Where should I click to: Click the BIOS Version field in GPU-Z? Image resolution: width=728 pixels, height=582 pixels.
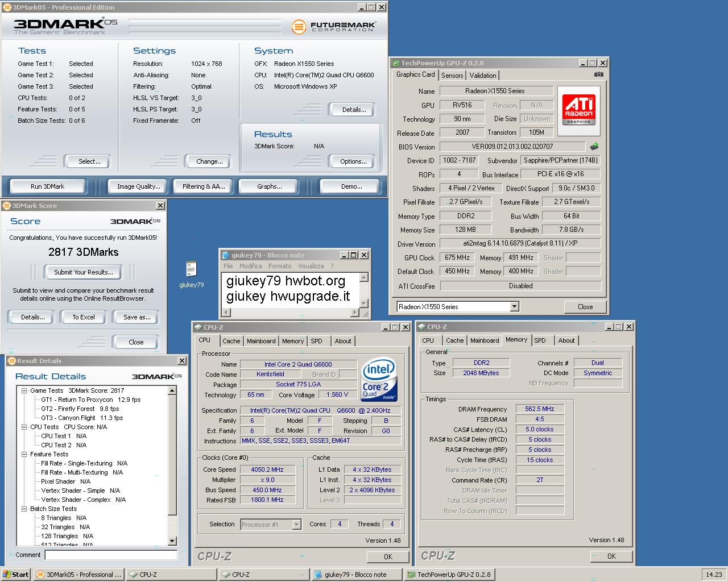(512, 147)
